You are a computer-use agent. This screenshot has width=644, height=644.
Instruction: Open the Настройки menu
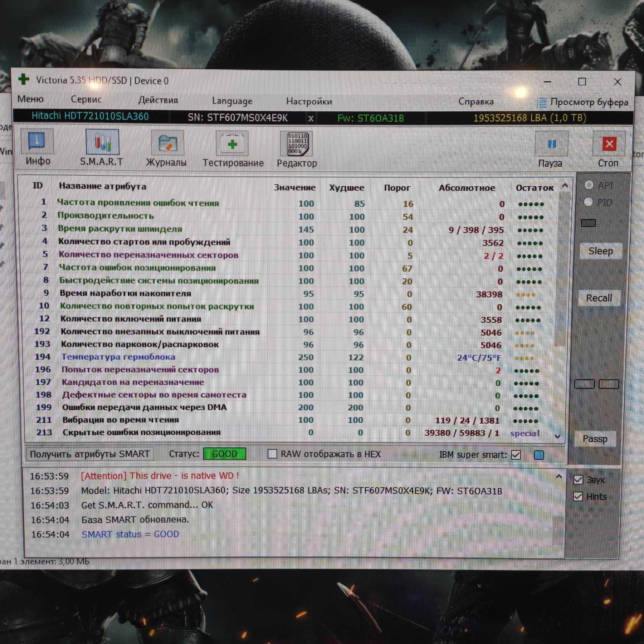tap(309, 102)
